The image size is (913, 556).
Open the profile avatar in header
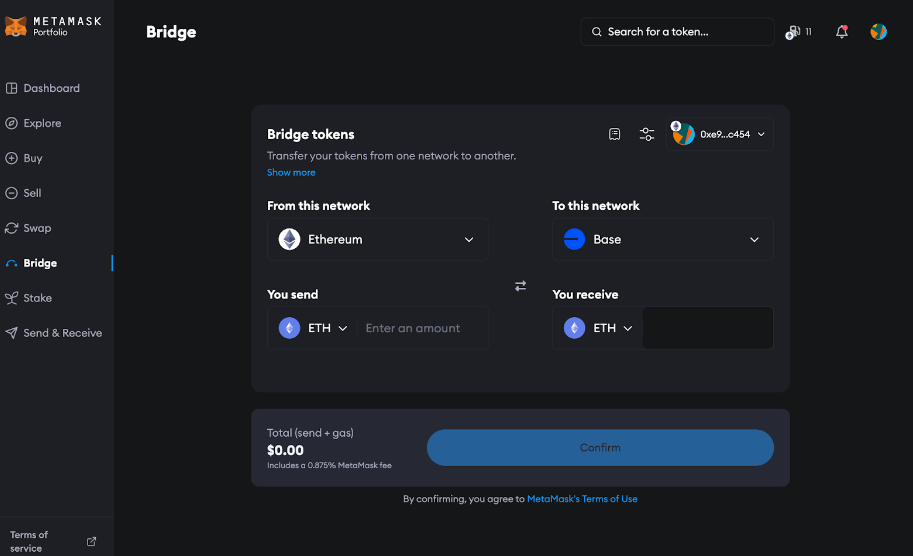point(878,32)
